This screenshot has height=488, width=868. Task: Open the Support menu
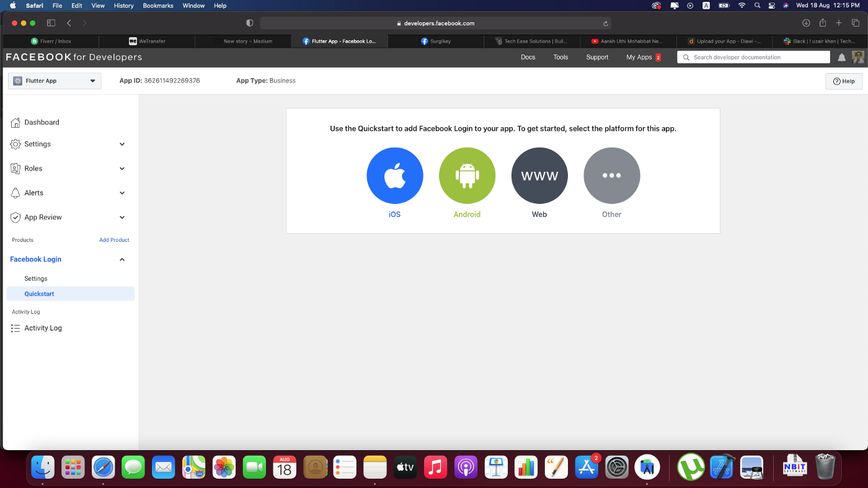[597, 57]
